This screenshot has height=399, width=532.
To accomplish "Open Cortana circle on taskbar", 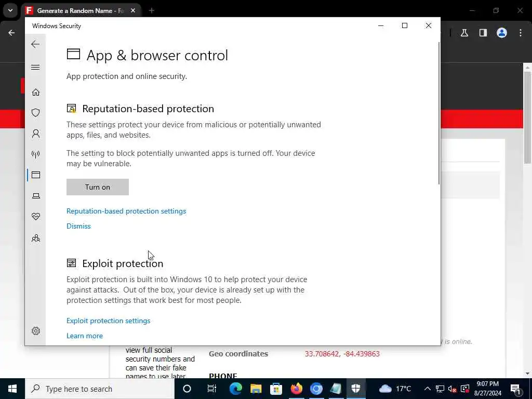I will click(187, 389).
